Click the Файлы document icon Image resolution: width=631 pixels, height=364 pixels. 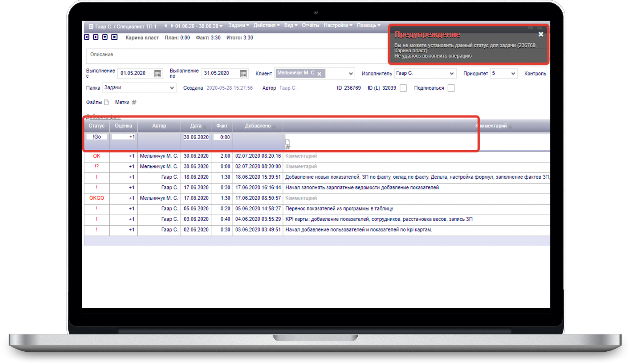click(x=107, y=102)
